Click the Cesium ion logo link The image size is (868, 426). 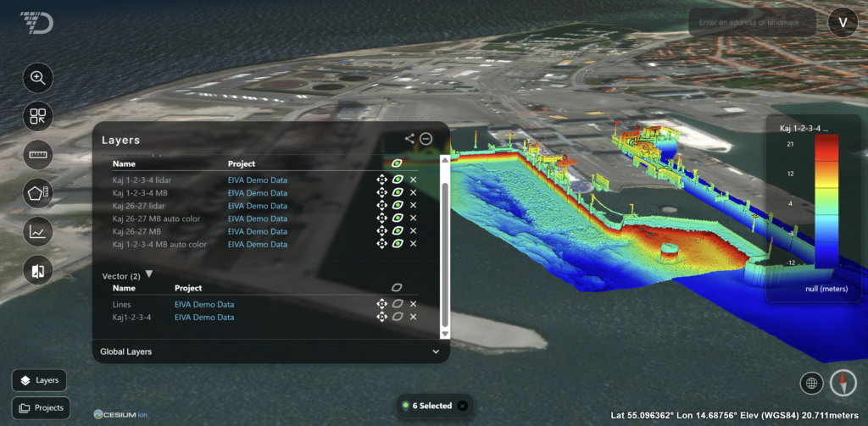tap(120, 414)
